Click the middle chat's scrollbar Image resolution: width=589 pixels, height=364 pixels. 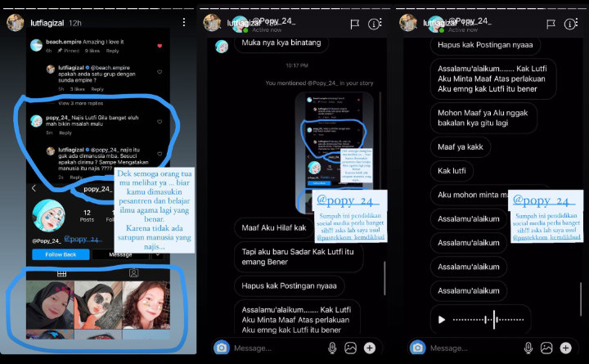(x=384, y=278)
